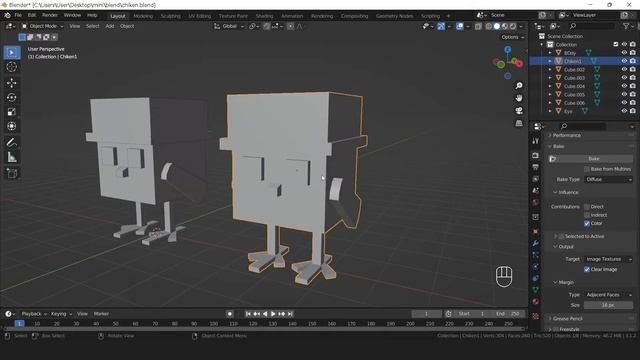Viewport: 640px width, 360px height.
Task: Select the Measure tool
Action: [12, 157]
